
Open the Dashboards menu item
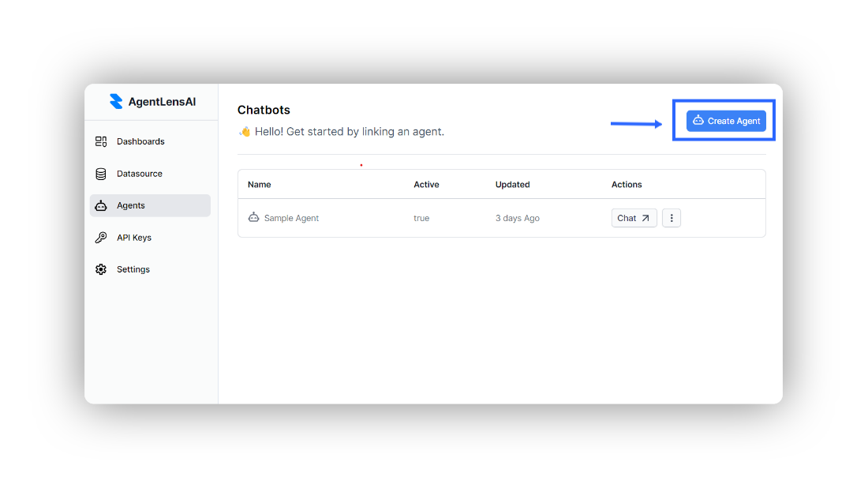140,141
